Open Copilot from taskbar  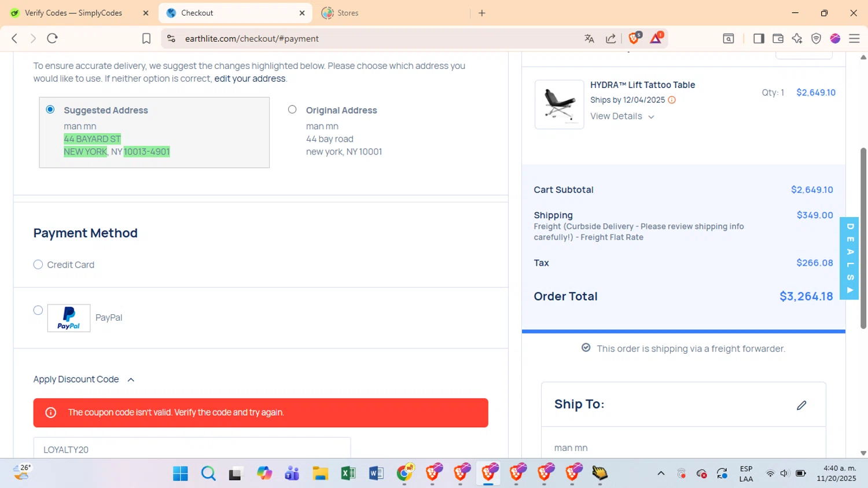tap(264, 474)
